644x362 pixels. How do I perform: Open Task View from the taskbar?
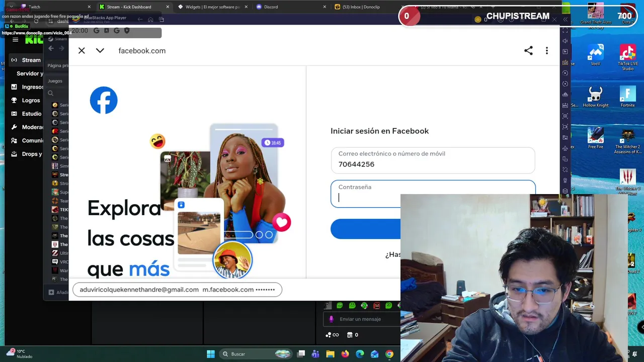[x=301, y=354]
